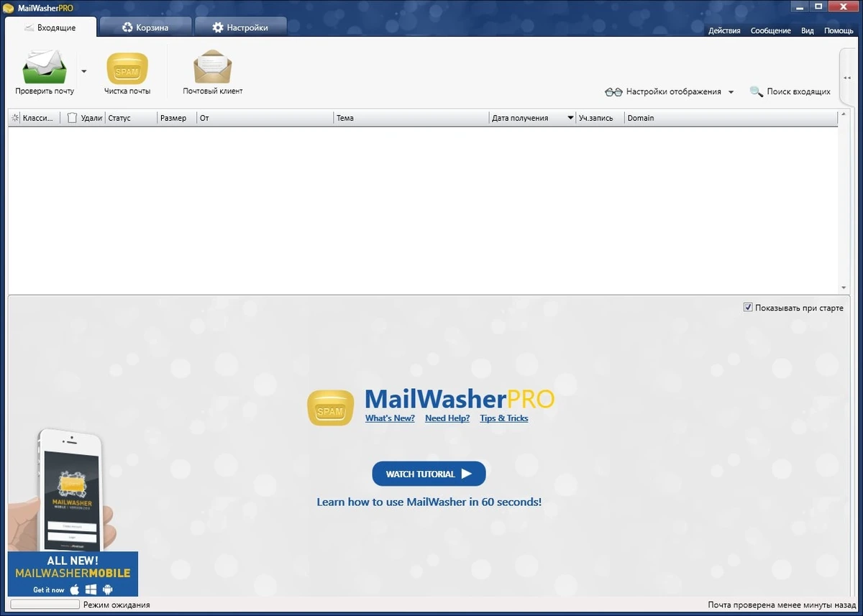Click the recycle icon on Корзина tab

click(128, 27)
